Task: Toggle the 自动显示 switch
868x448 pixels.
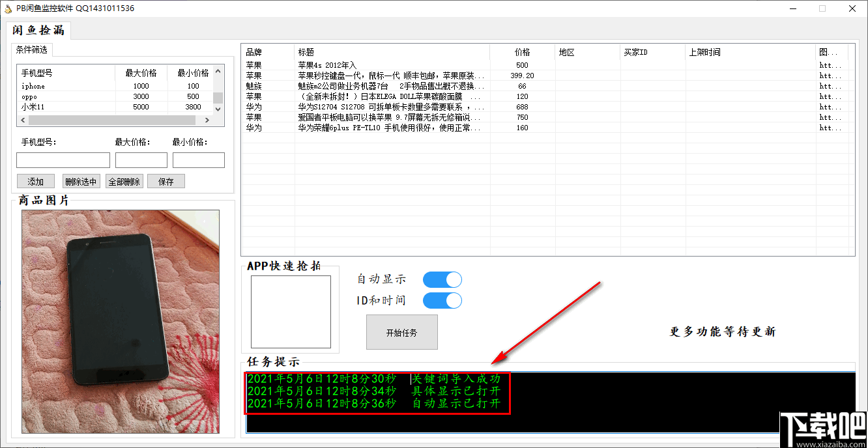Action: 442,279
